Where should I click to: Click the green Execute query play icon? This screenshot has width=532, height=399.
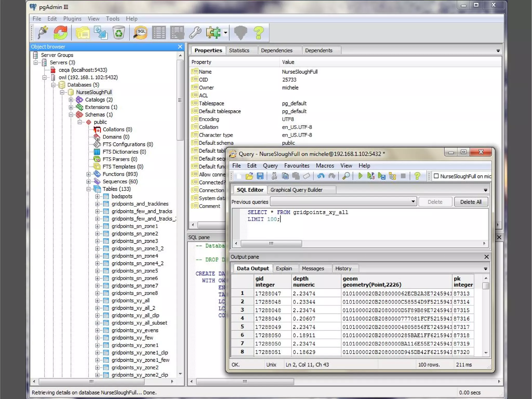360,176
